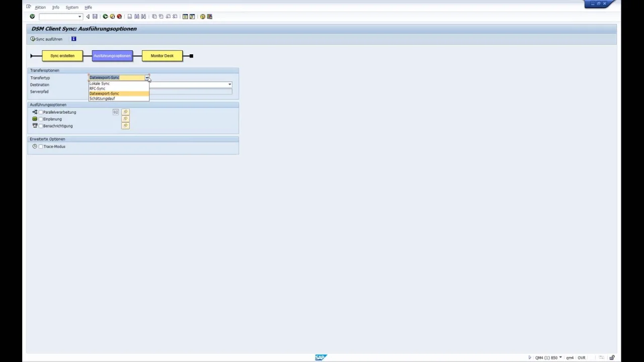Click the qm4 server name in status bar

570,358
